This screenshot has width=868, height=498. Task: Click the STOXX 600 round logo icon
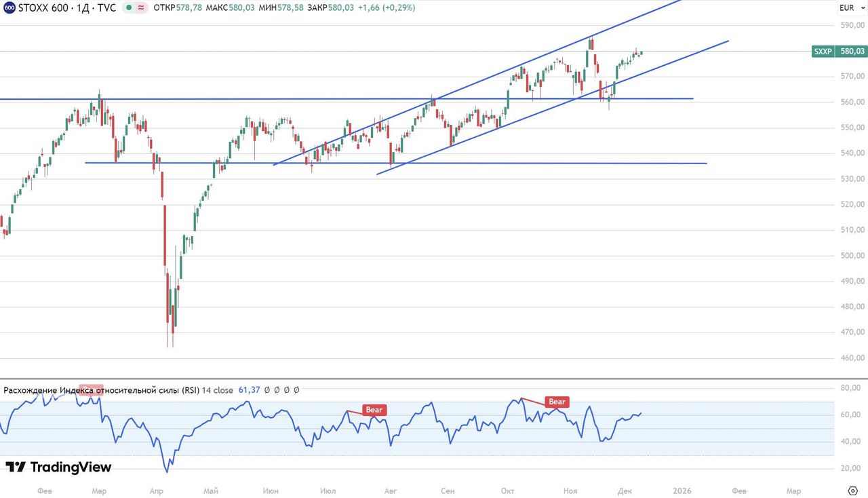9,8
